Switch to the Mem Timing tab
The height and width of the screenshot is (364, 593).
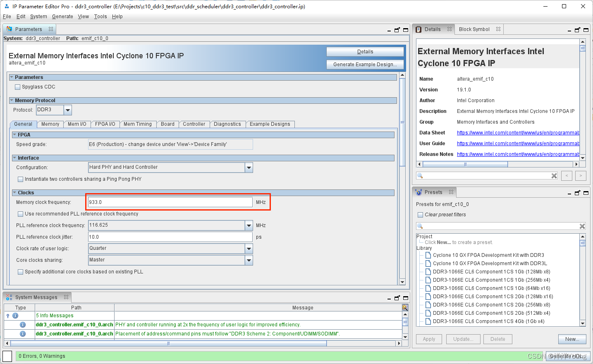coord(138,124)
